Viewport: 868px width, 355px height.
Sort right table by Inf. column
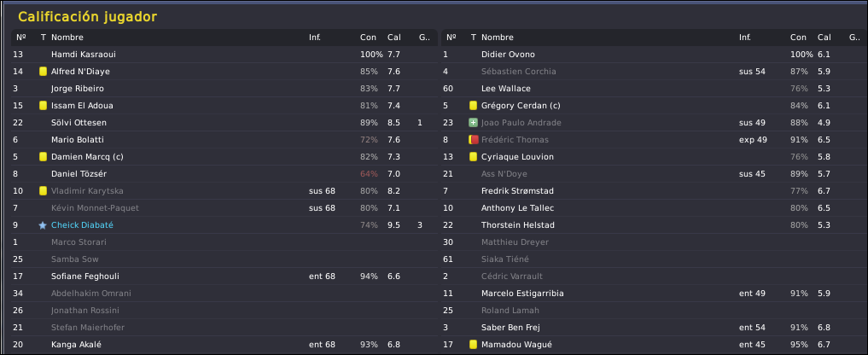click(746, 38)
